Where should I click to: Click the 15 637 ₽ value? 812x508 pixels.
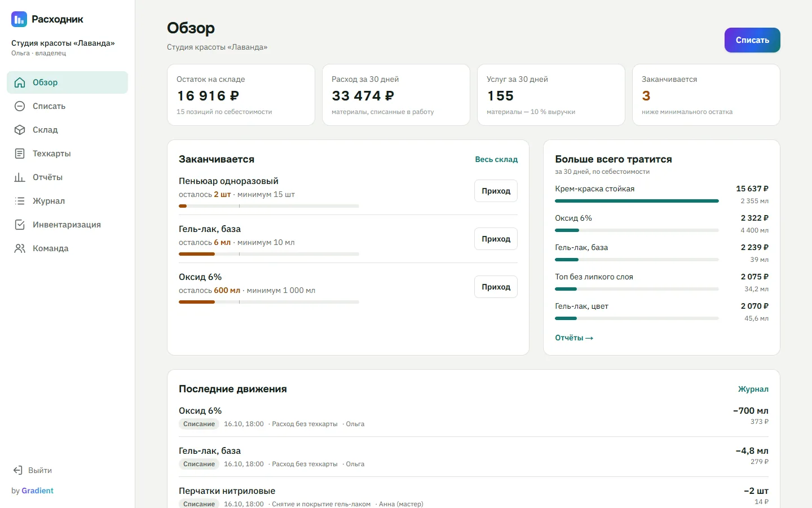tap(752, 189)
